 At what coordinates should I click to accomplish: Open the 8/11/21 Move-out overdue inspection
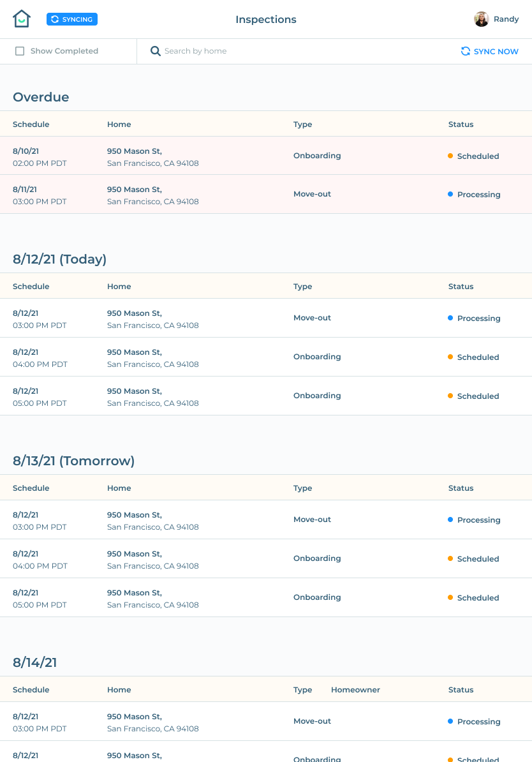coord(265,195)
